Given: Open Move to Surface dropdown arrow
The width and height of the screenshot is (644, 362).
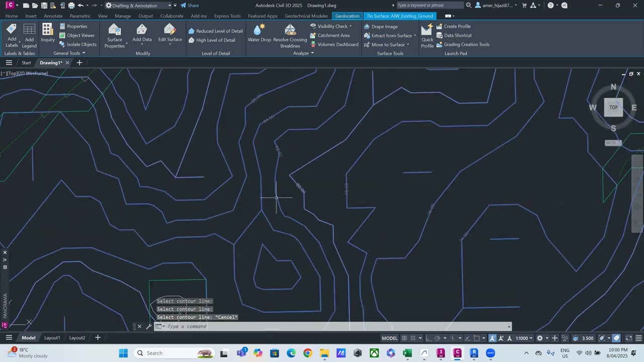Looking at the screenshot, I should [408, 45].
